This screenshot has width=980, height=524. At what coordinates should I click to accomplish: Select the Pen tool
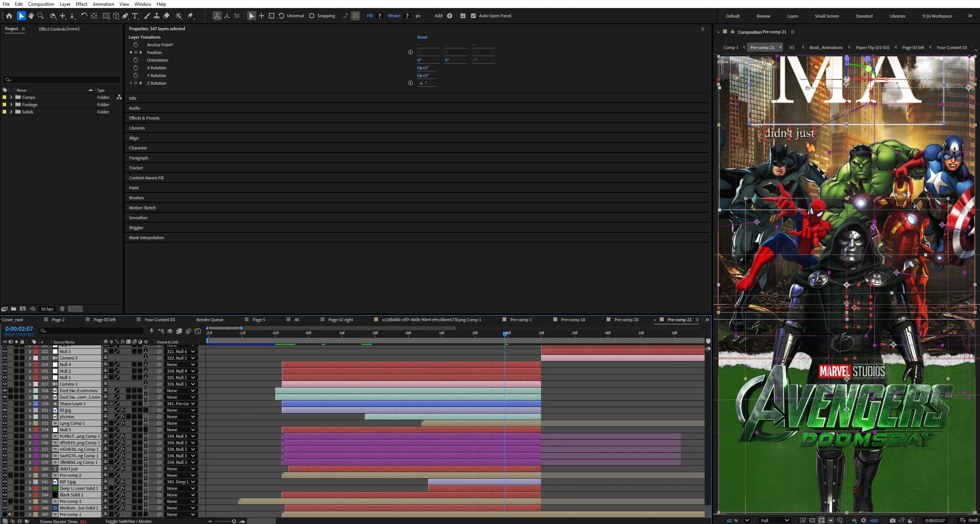[x=125, y=16]
